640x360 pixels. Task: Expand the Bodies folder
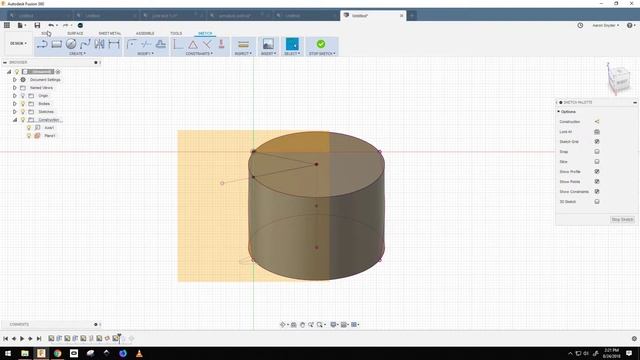[15, 104]
